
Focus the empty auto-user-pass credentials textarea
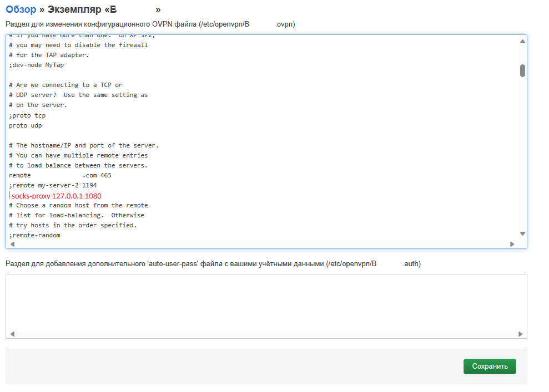point(265,301)
